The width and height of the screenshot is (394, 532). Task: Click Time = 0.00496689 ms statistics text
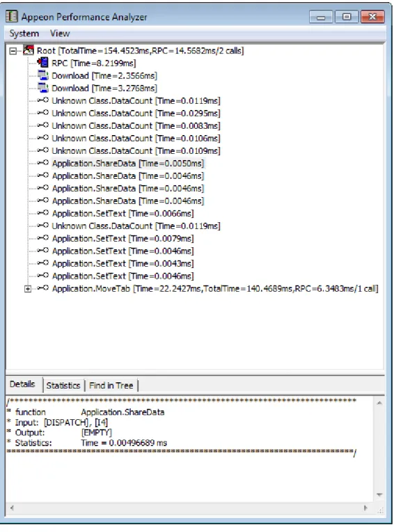pos(124,443)
